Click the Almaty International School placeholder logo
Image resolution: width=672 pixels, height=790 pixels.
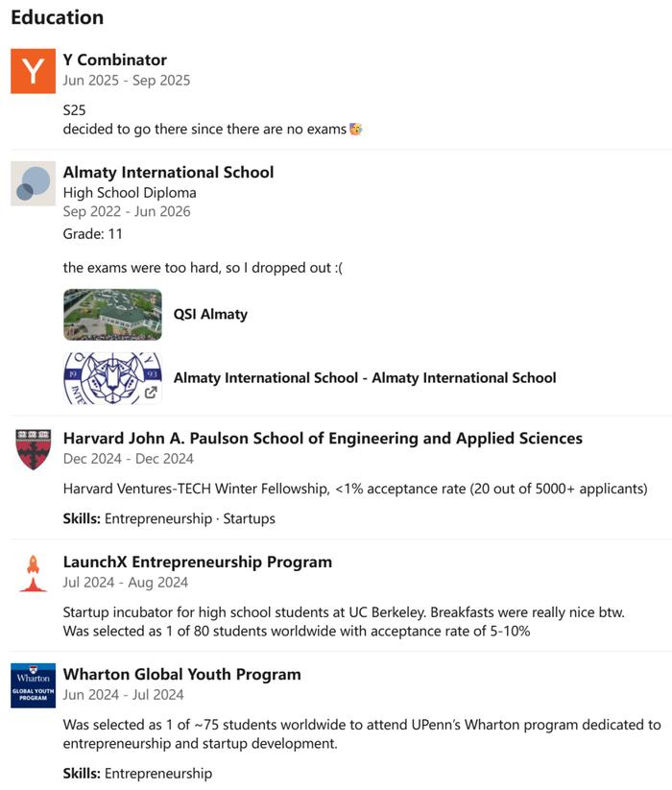click(34, 183)
